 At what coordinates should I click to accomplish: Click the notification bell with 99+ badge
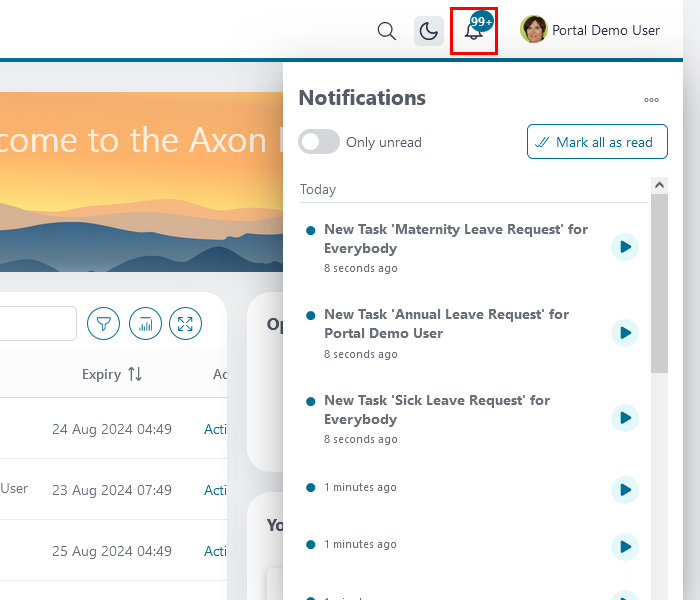click(x=474, y=30)
